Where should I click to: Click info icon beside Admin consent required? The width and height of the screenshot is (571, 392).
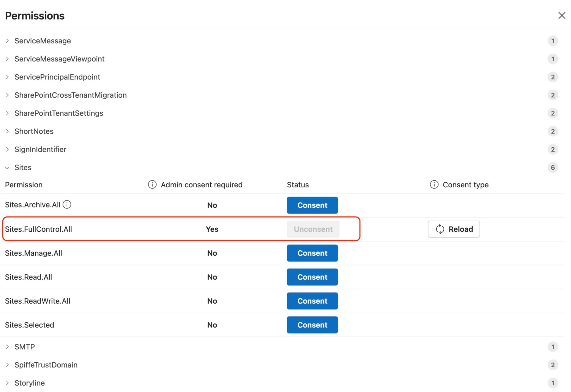152,185
